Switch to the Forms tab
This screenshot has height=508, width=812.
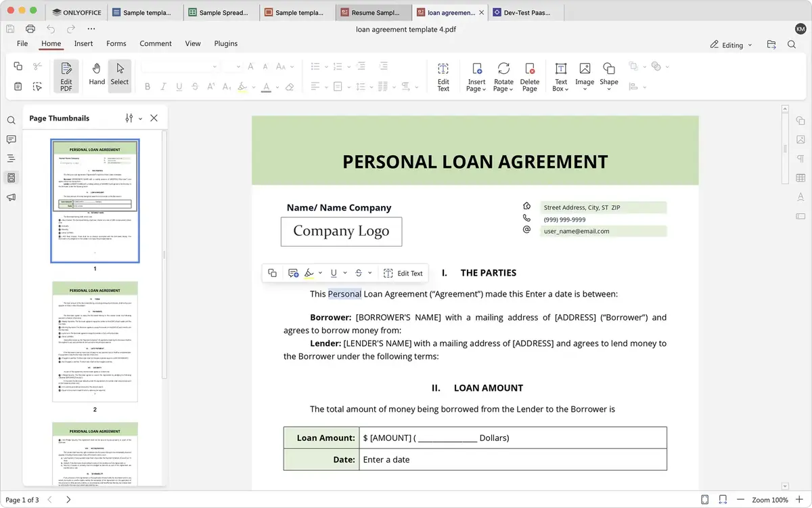[x=116, y=43]
